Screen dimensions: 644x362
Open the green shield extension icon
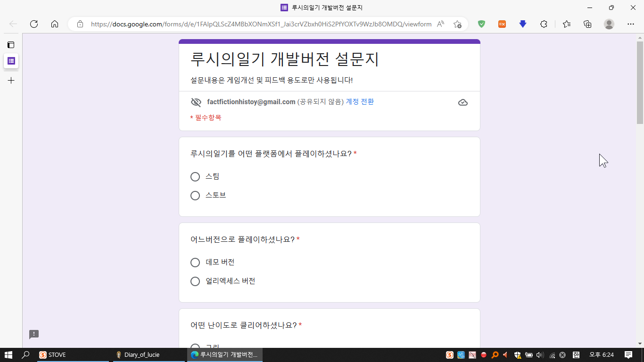[x=481, y=24]
